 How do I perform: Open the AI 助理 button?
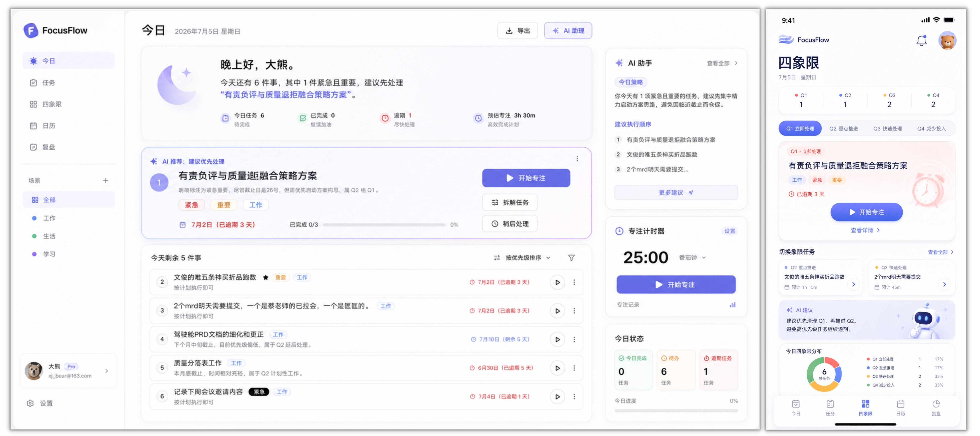(x=568, y=30)
